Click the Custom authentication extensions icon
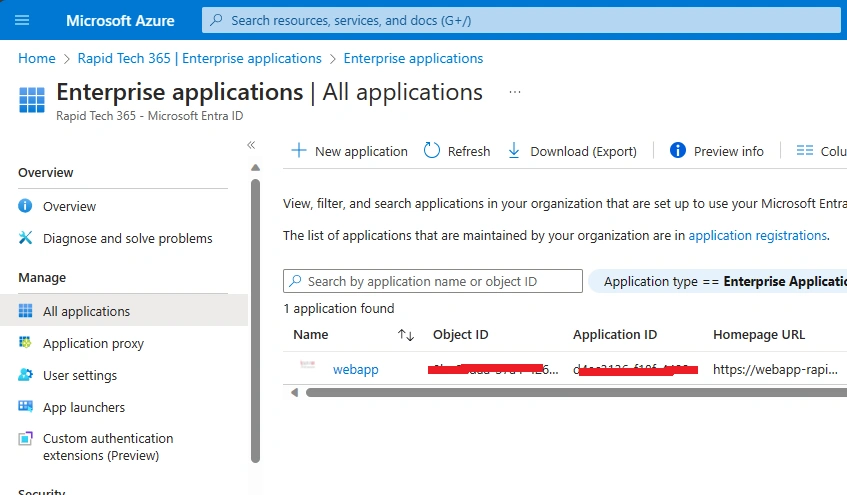 (x=25, y=438)
